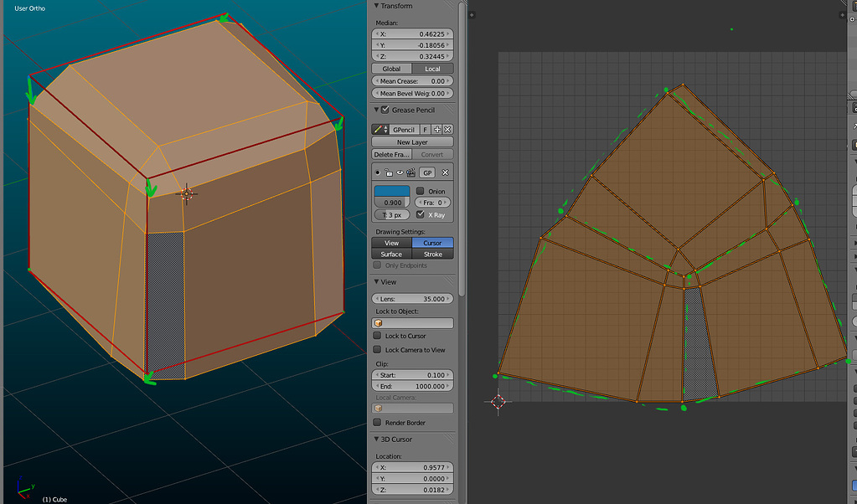Adjust the 0.900 opacity slider
Viewport: 857px width, 504px height.
(x=392, y=203)
